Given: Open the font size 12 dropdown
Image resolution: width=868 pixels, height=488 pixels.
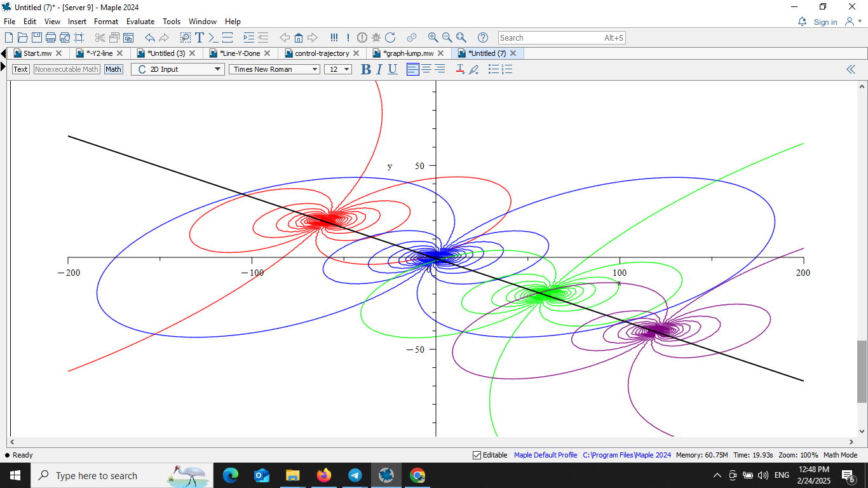Looking at the screenshot, I should [338, 69].
